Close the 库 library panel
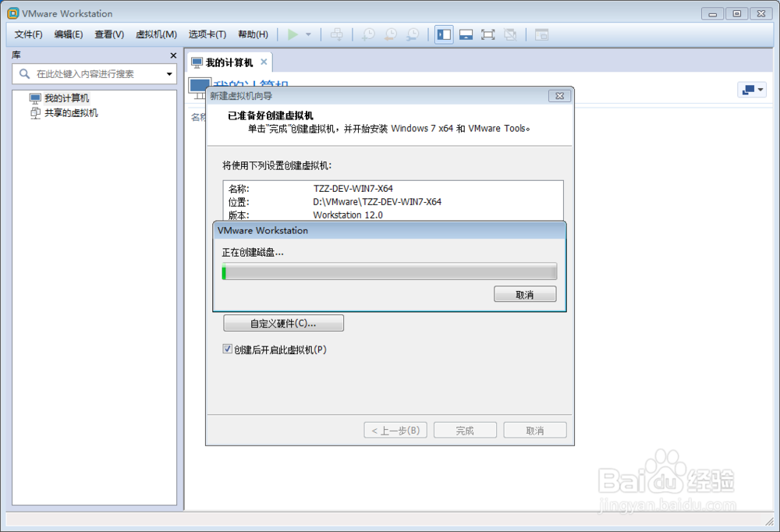The height and width of the screenshot is (532, 780). (x=173, y=55)
